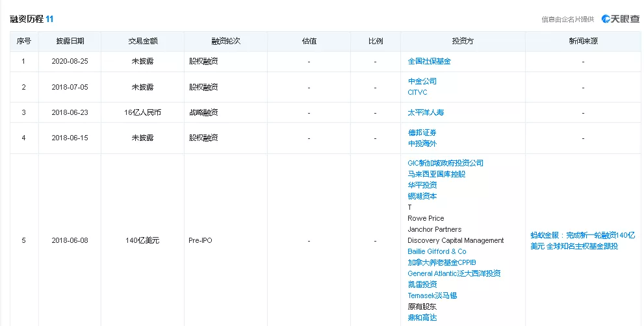Click the 银湖资本 investor link
Screen dimensions: 644x326
coord(422,196)
